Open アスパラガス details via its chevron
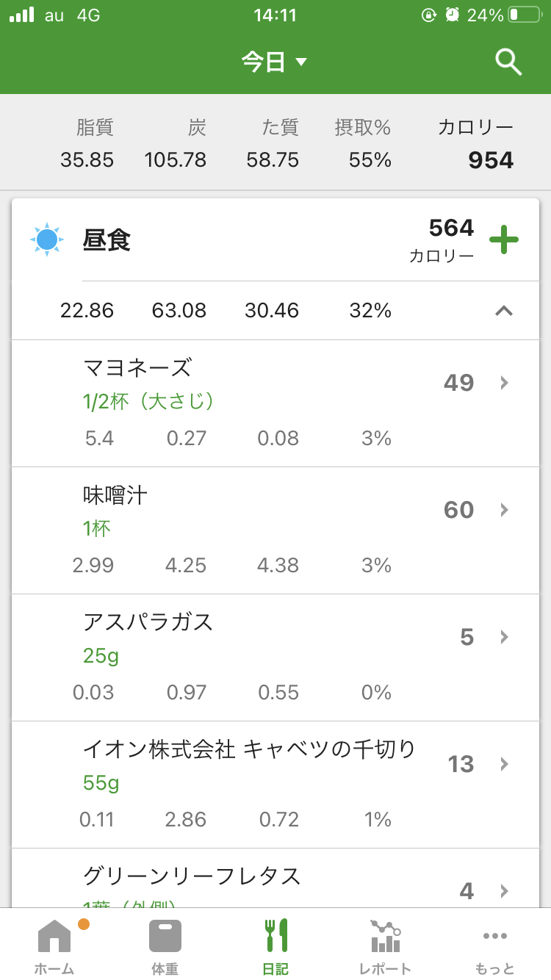Screen dimensions: 551x980 [x=504, y=637]
